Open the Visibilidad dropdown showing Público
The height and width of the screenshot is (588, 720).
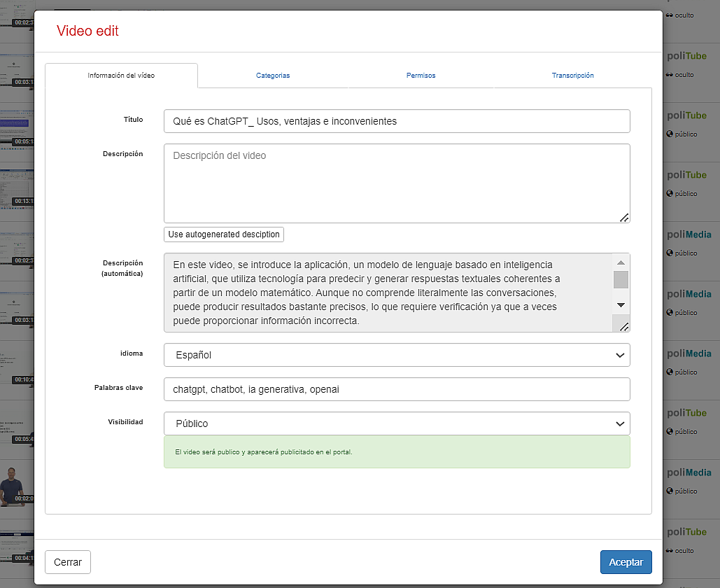(x=397, y=423)
